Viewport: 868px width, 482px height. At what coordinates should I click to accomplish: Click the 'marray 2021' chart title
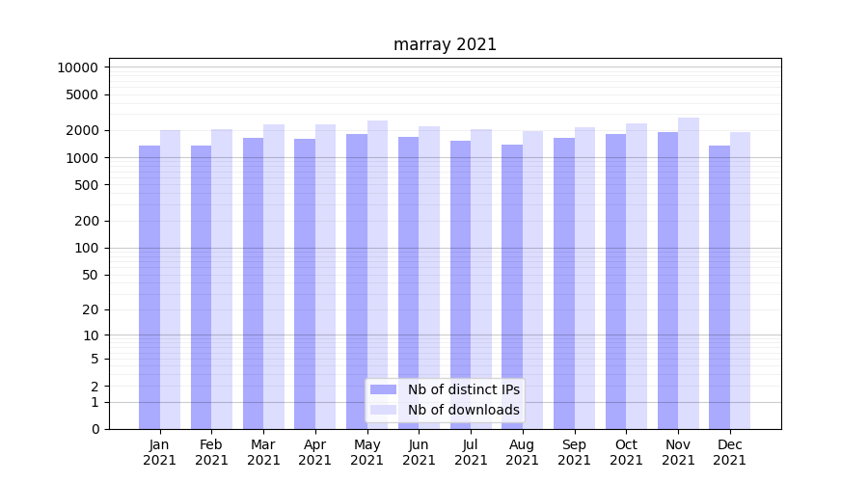(x=445, y=44)
